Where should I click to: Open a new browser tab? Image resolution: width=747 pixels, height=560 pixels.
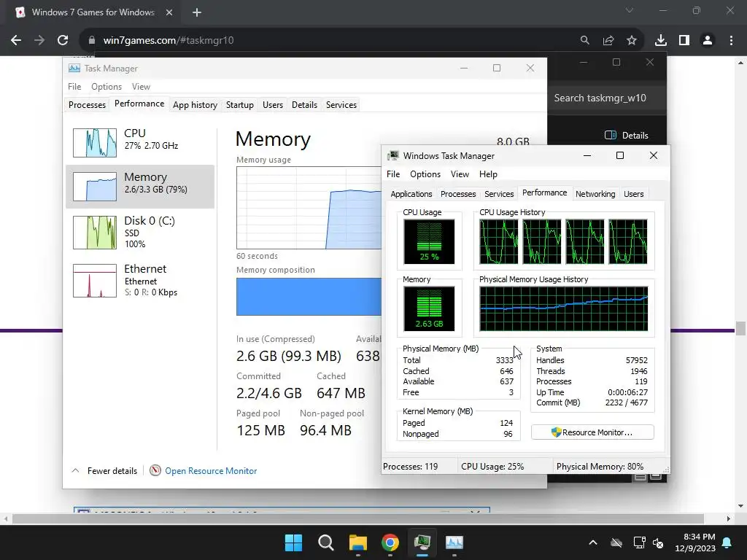pyautogui.click(x=197, y=12)
